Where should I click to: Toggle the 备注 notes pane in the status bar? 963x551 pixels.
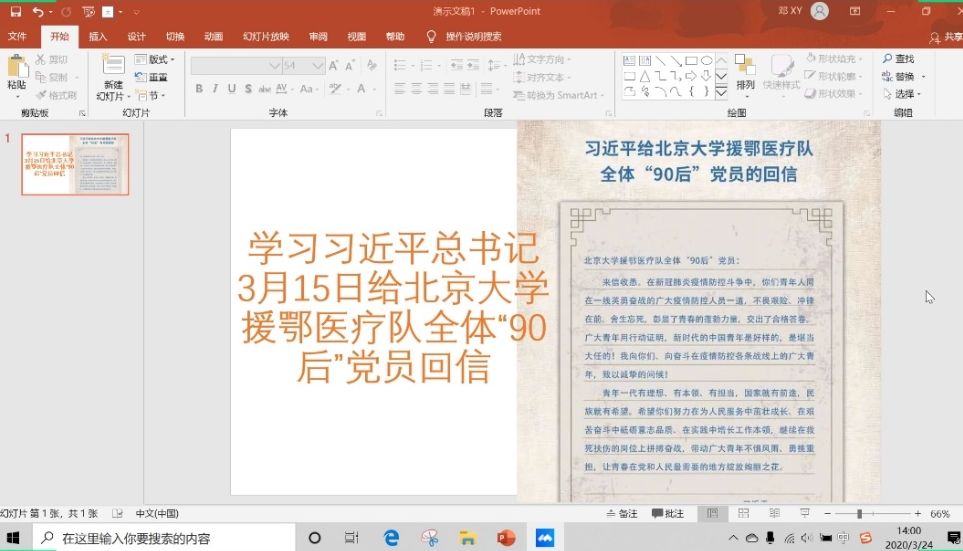coord(621,513)
